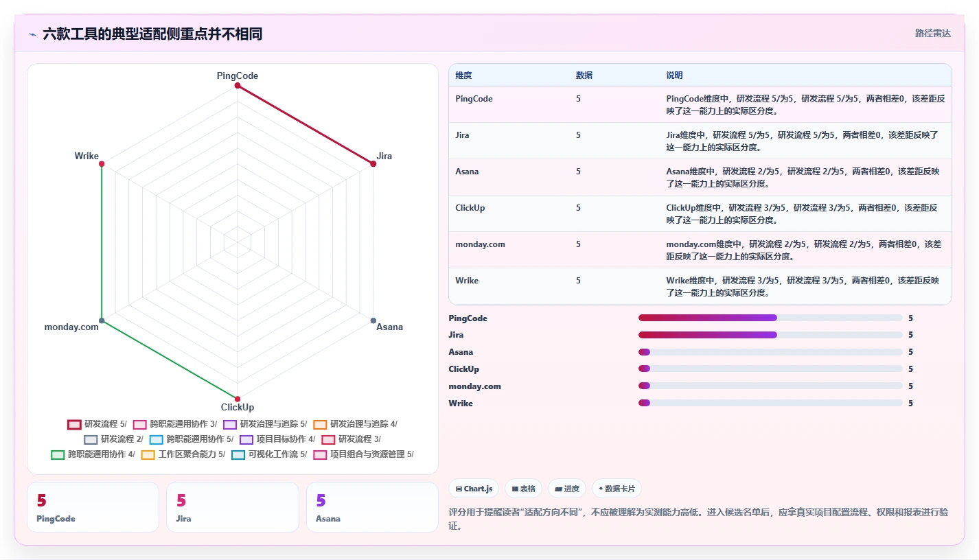Toggle legend item 跨职能通用协作 5/

(x=192, y=439)
